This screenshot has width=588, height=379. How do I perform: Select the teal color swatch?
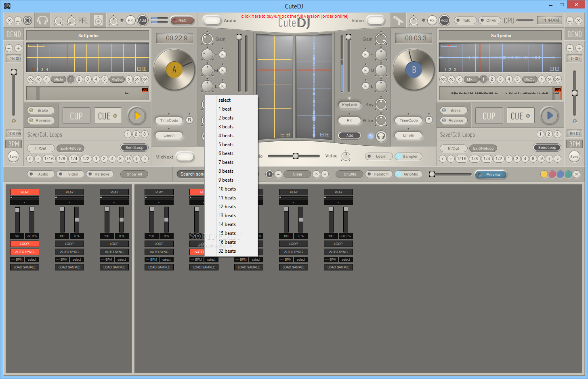(568, 174)
